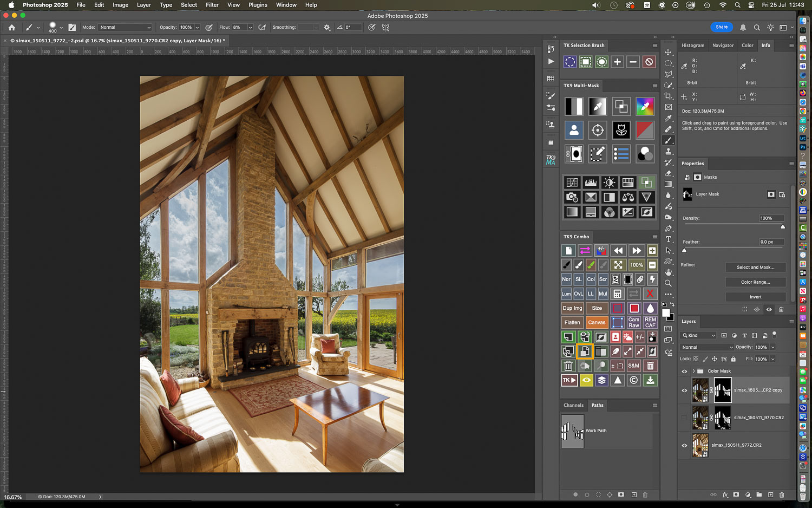This screenshot has width=812, height=508.
Task: Select the Move tool in the toolbar
Action: click(x=669, y=52)
